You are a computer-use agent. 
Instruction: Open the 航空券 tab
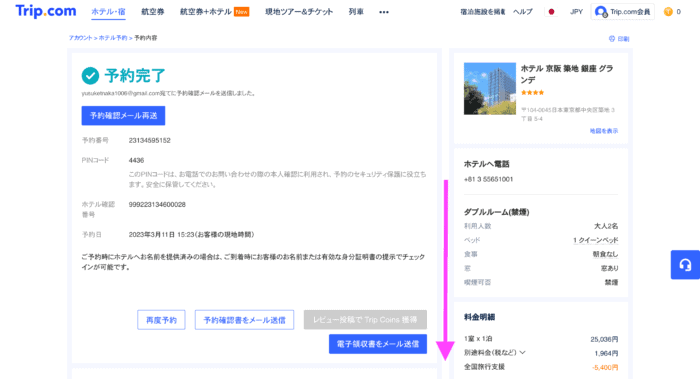tap(153, 12)
